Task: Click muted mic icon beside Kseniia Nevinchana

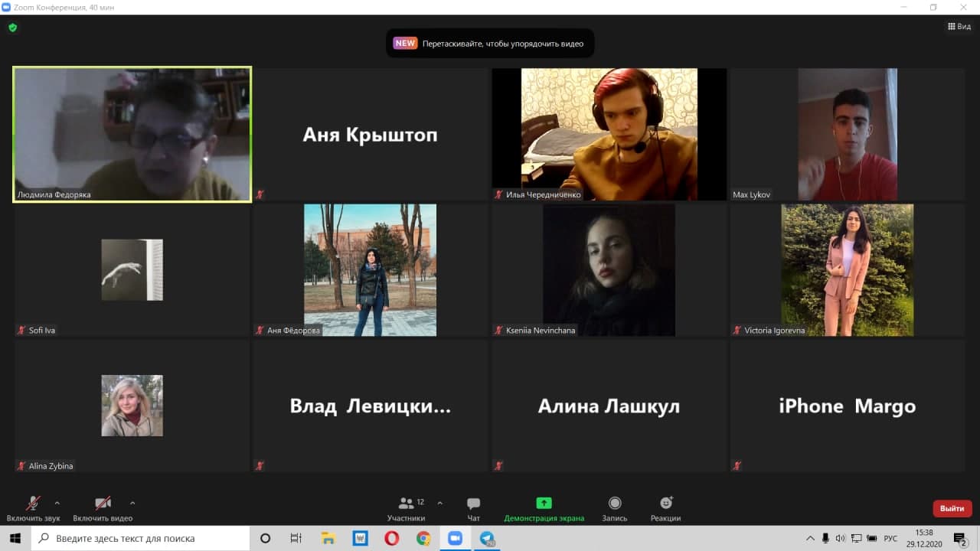Action: click(498, 330)
